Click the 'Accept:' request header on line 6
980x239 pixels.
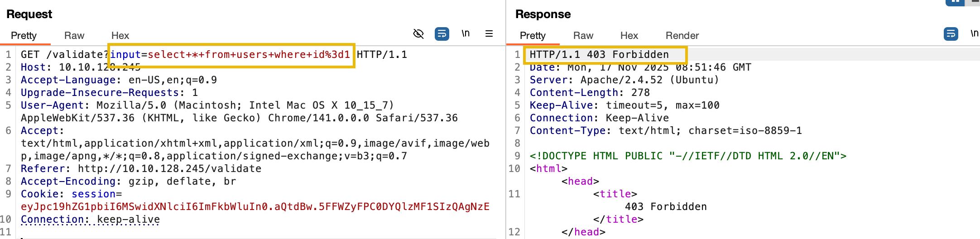(43, 130)
